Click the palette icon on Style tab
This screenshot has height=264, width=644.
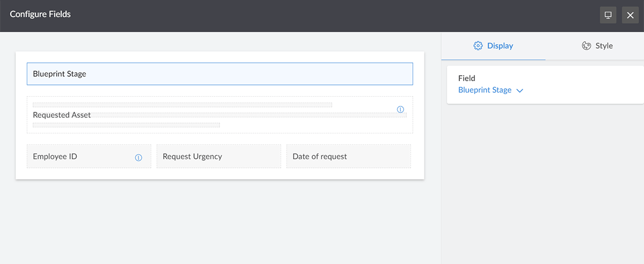[x=587, y=46]
